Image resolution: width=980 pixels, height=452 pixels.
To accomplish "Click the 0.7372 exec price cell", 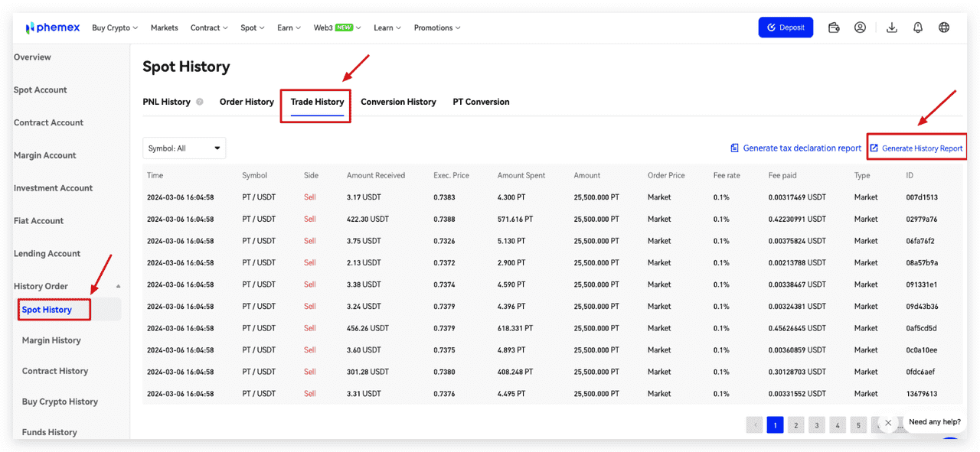I will click(444, 263).
